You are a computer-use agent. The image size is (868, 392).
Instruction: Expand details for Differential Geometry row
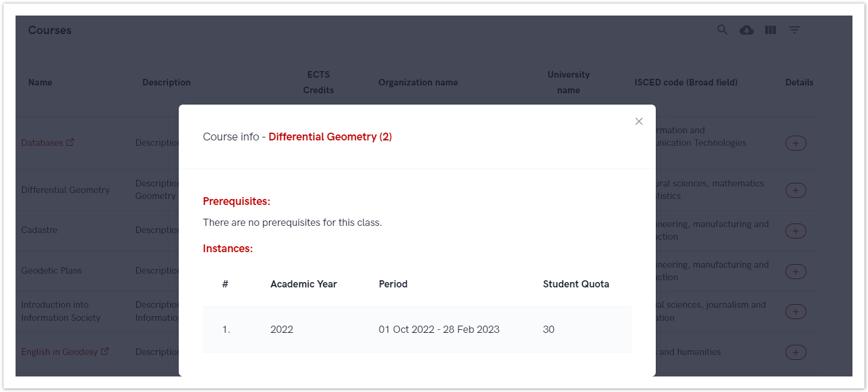coord(795,191)
